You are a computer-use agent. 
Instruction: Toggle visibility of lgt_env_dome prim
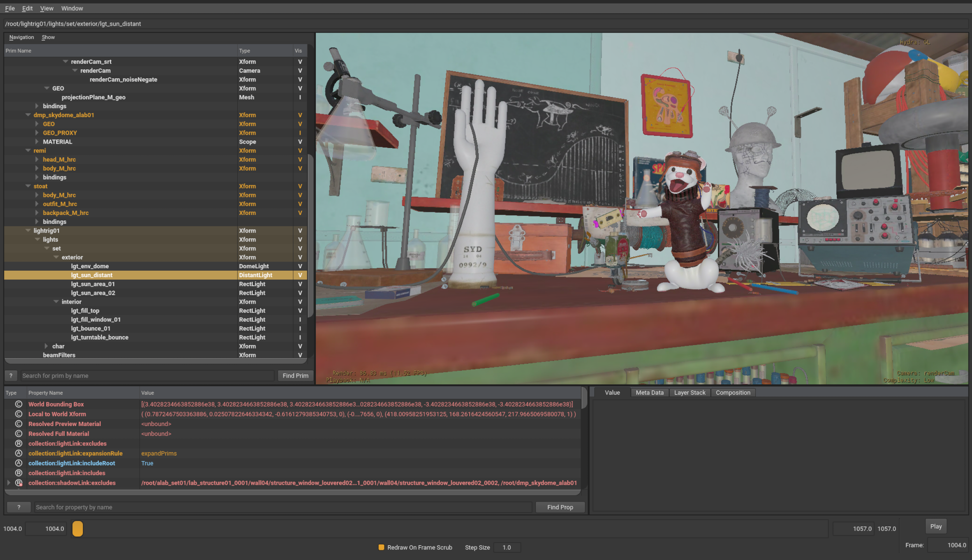[300, 266]
